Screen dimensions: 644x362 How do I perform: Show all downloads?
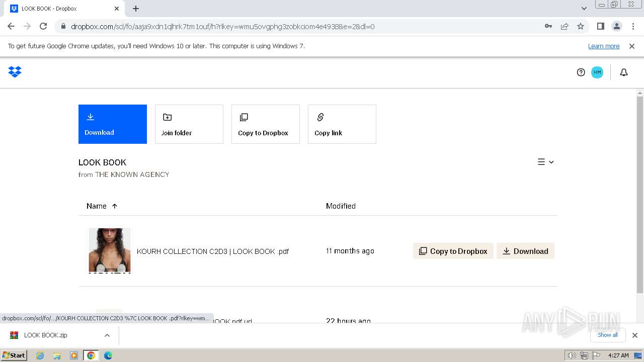point(608,335)
